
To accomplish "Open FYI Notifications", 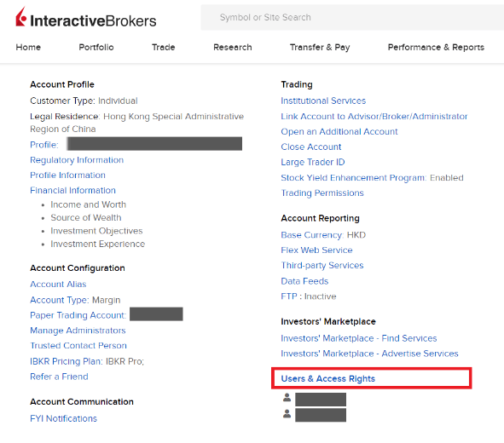I will point(63,418).
